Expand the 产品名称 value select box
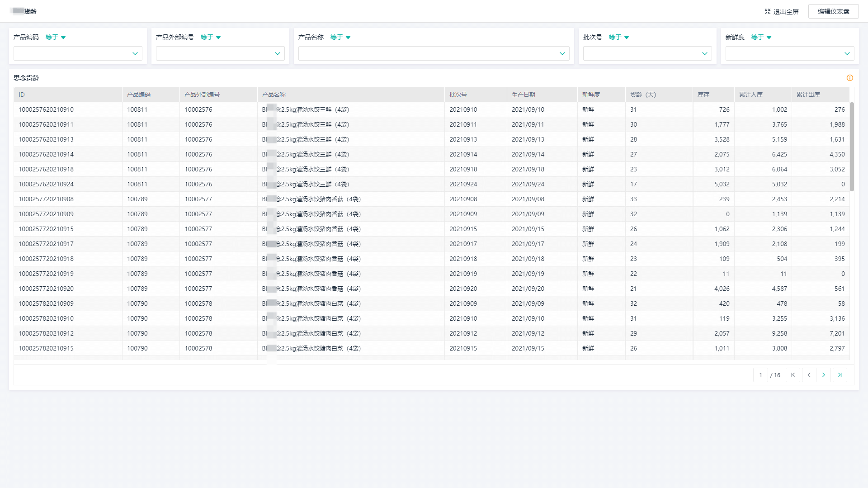This screenshot has height=488, width=868. coord(434,53)
